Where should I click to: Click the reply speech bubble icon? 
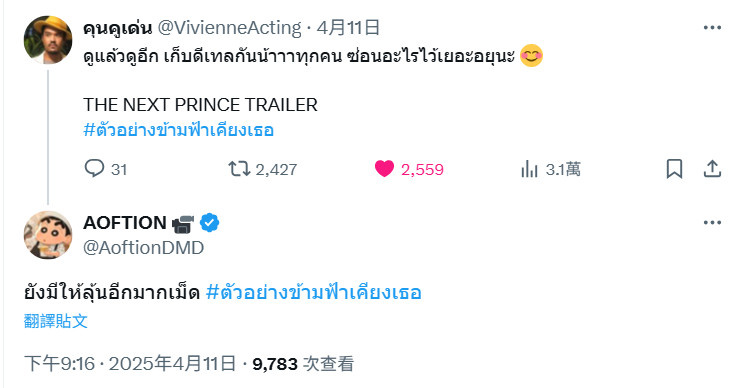pyautogui.click(x=94, y=169)
